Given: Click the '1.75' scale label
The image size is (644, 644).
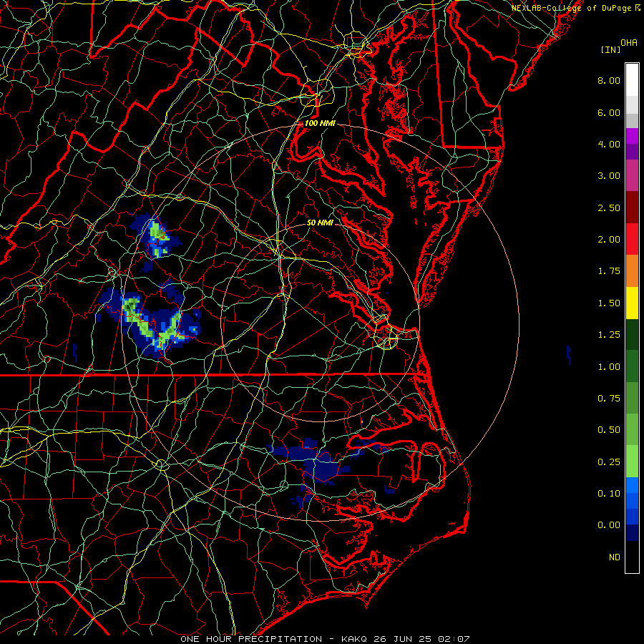Looking at the screenshot, I should coord(609,271).
